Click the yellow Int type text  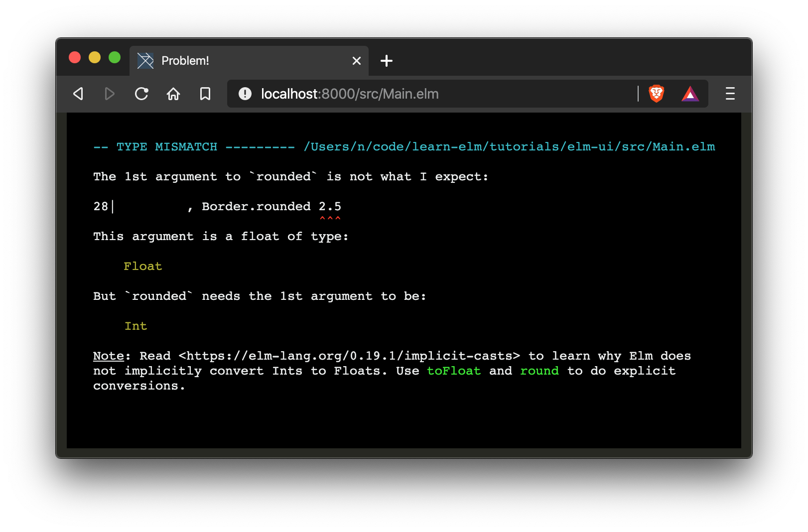(135, 326)
